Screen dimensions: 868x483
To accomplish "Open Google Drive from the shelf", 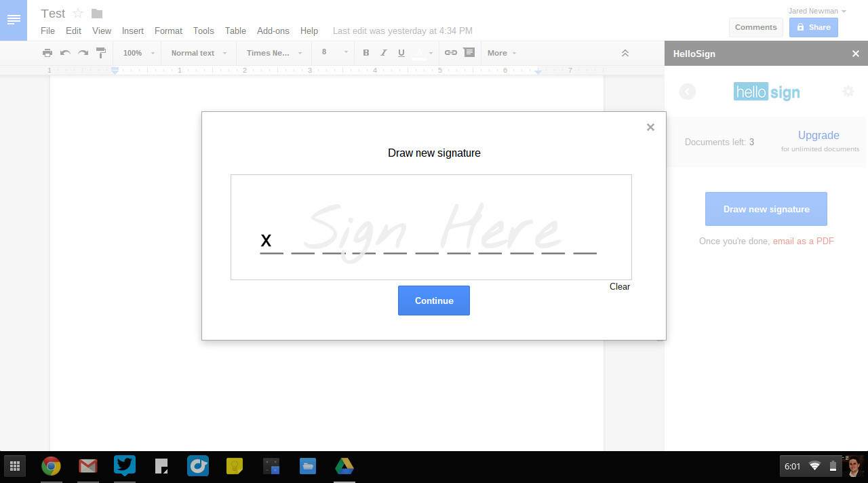I will click(x=344, y=466).
